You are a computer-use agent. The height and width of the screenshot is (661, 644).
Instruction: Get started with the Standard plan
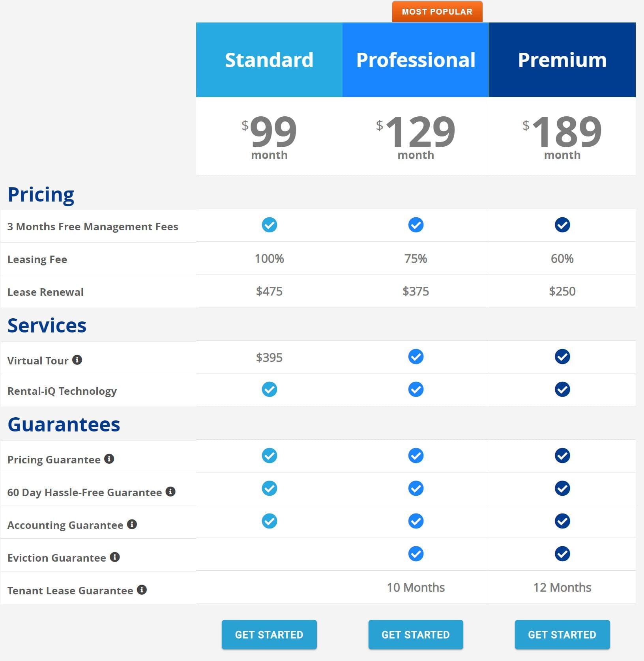pyautogui.click(x=269, y=635)
